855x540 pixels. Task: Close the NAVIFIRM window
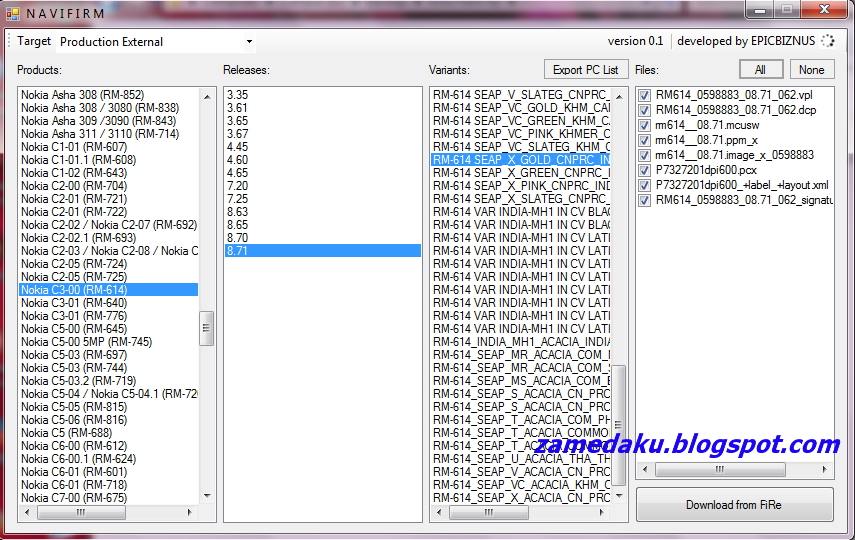(x=823, y=9)
